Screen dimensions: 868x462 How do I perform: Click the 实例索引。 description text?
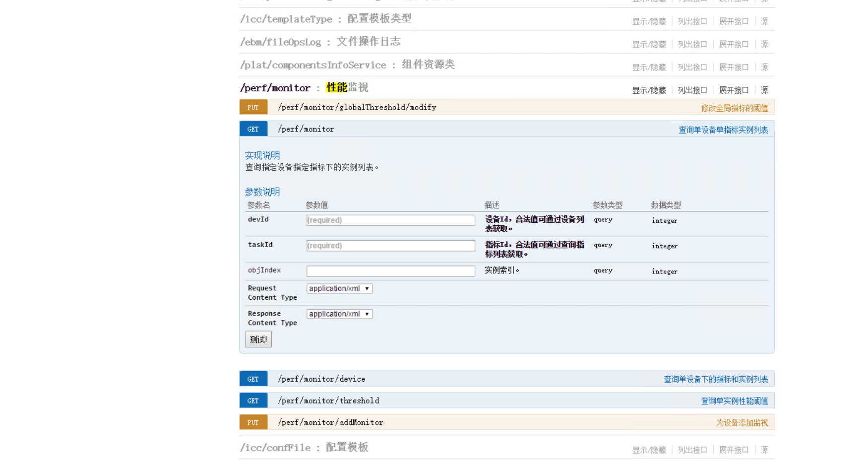tap(502, 270)
